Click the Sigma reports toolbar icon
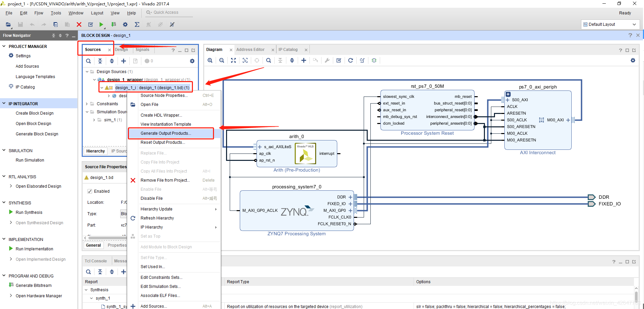This screenshot has width=644, height=309. tap(137, 24)
